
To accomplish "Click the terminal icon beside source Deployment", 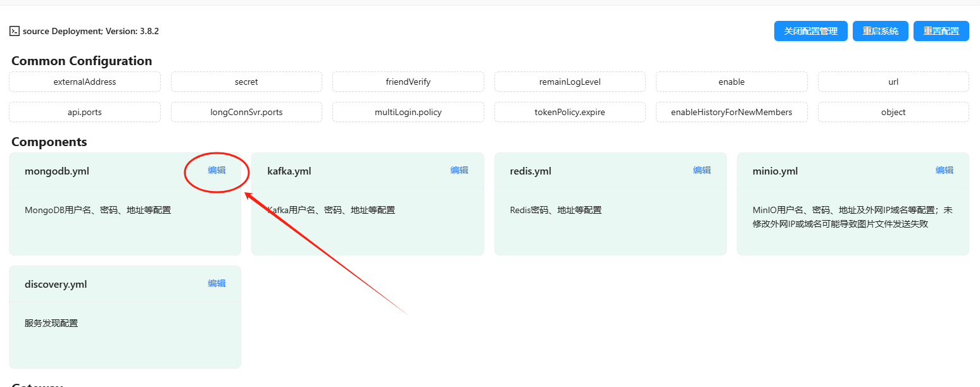I will point(15,31).
